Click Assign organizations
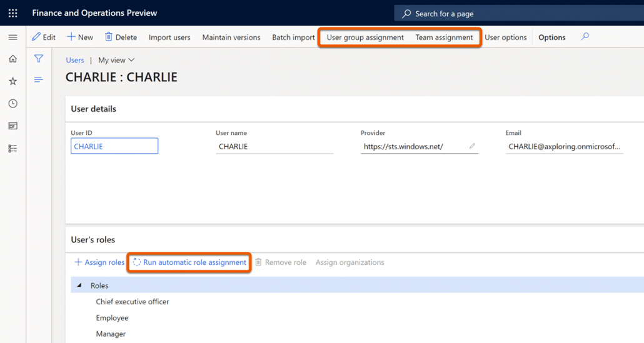Viewport: 644px width, 343px height. [x=350, y=262]
